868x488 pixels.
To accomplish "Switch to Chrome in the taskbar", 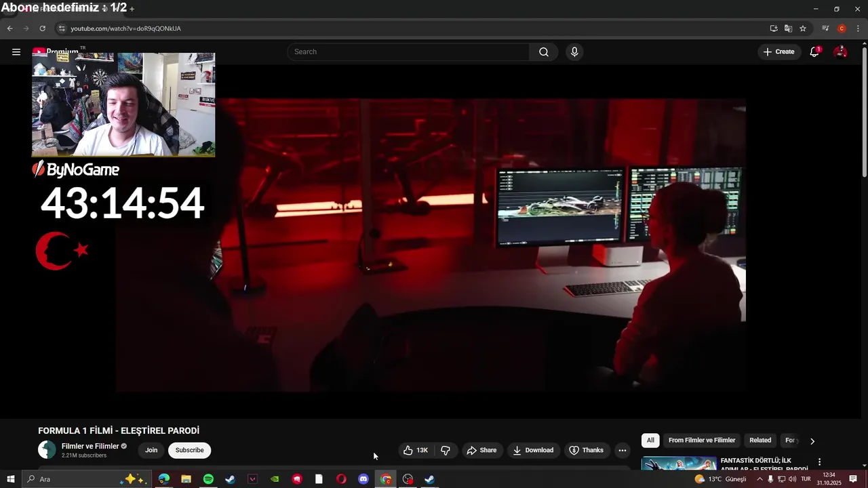I will pos(386,479).
